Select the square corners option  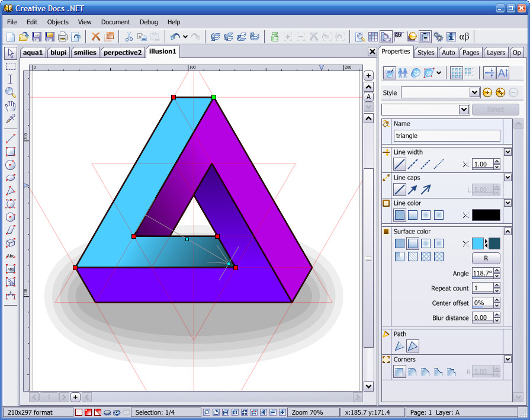pos(400,371)
